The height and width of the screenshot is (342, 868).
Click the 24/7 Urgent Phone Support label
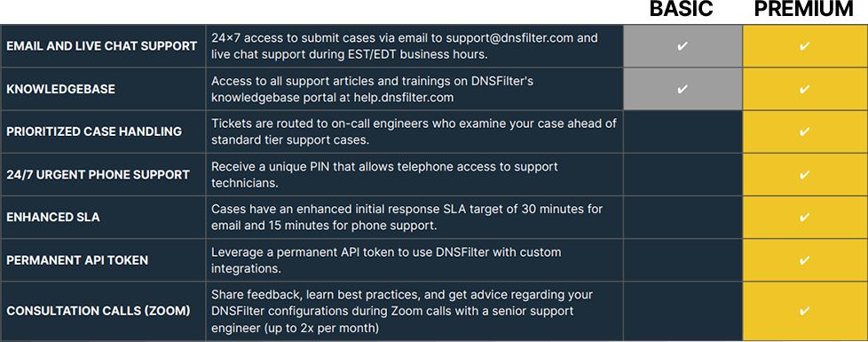[x=98, y=175]
